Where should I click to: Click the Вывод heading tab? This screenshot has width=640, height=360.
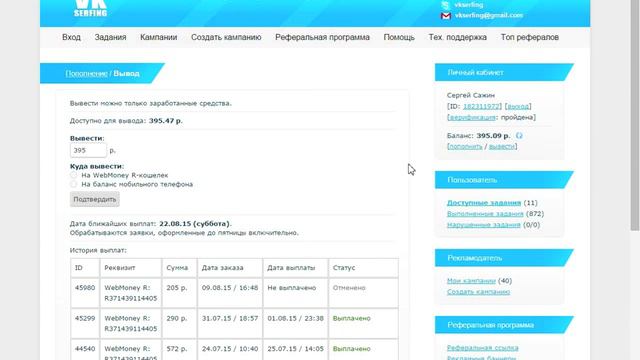point(127,73)
